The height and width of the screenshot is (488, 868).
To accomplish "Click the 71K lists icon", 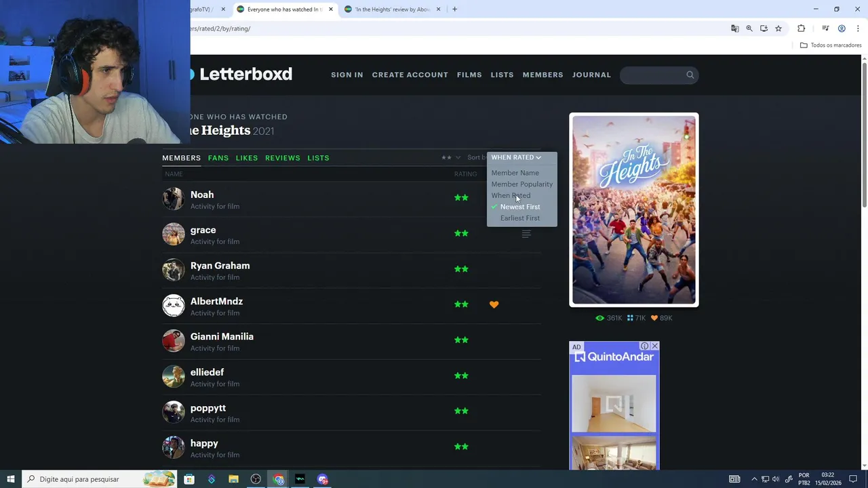I will click(630, 318).
